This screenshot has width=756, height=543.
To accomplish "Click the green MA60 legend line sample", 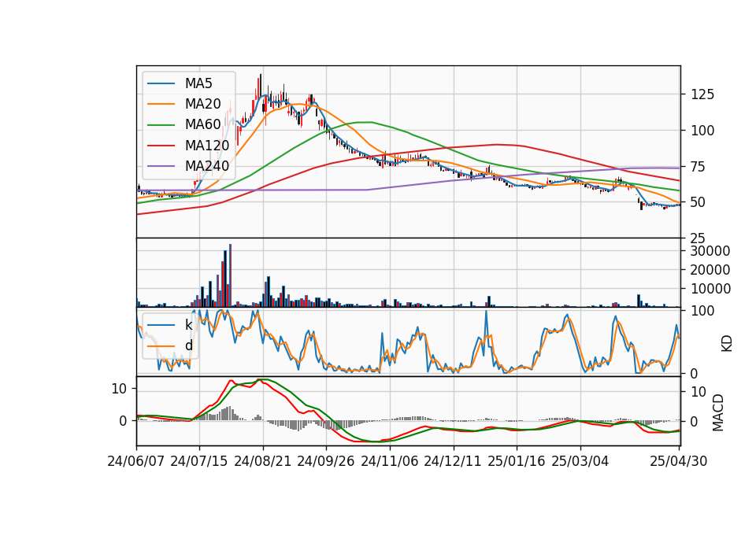I will tap(161, 125).
